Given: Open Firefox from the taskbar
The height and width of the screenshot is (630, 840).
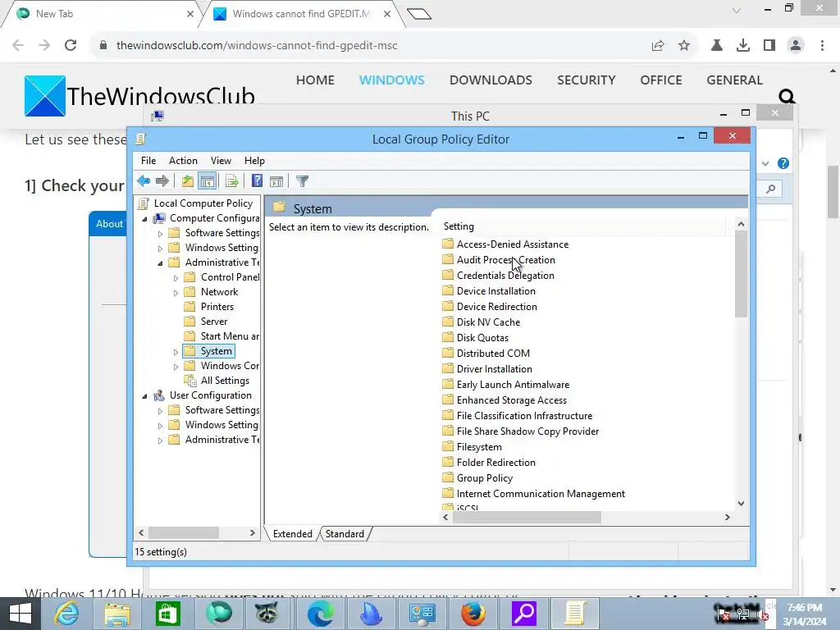Looking at the screenshot, I should point(473,614).
